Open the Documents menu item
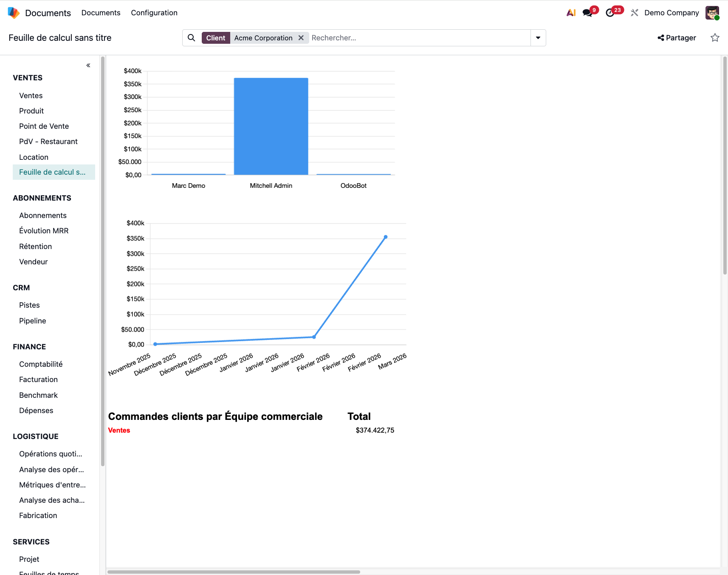 (101, 13)
